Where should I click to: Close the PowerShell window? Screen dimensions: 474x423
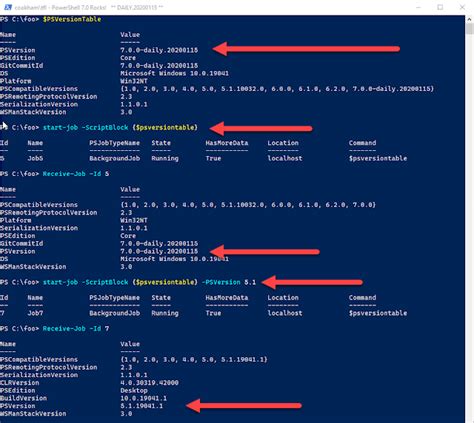click(x=462, y=7)
